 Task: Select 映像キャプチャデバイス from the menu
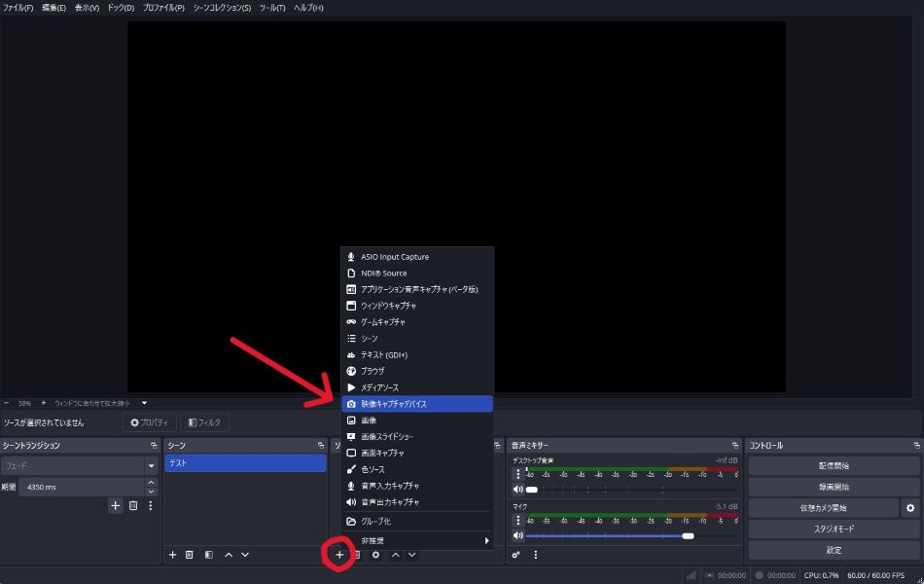pos(416,403)
